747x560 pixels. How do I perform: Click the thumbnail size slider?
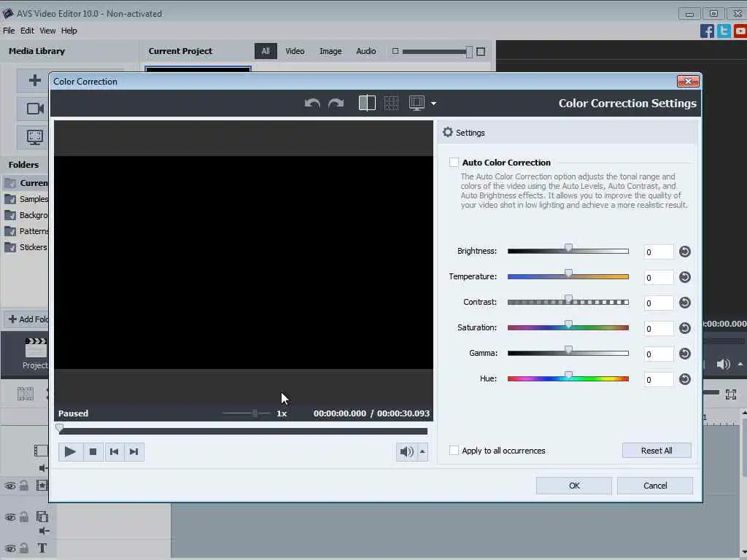click(x=438, y=52)
